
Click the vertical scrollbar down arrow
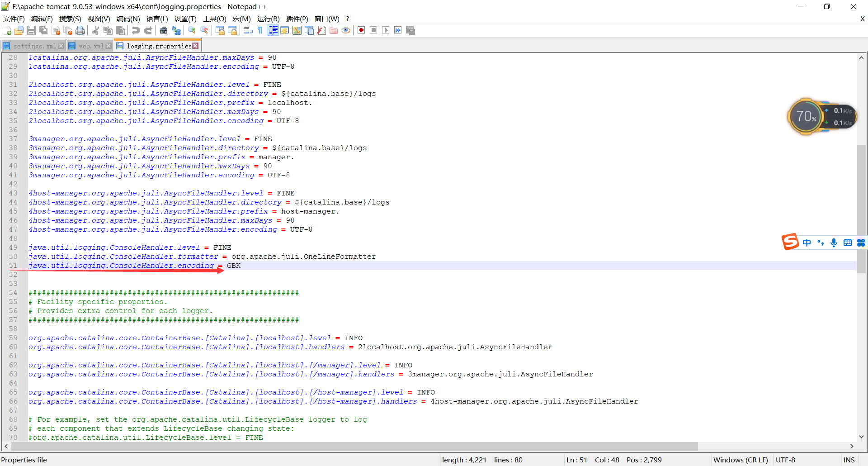click(861, 437)
